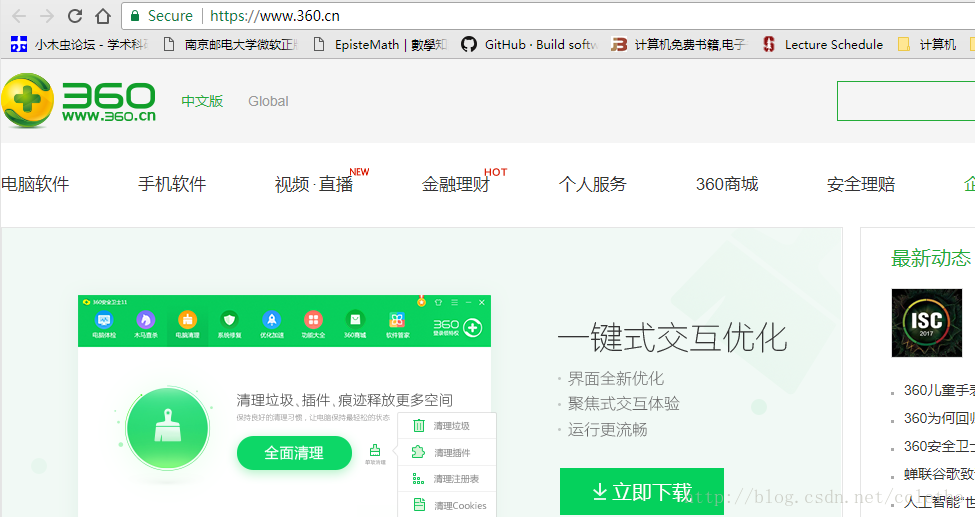The height and width of the screenshot is (517, 975).
Task: Click the 360 login plus icon in banner
Action: pyautogui.click(x=473, y=327)
